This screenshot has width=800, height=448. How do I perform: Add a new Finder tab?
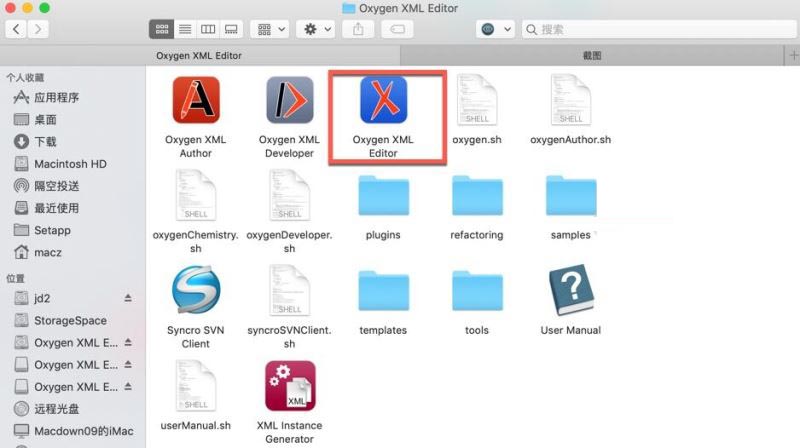(793, 56)
